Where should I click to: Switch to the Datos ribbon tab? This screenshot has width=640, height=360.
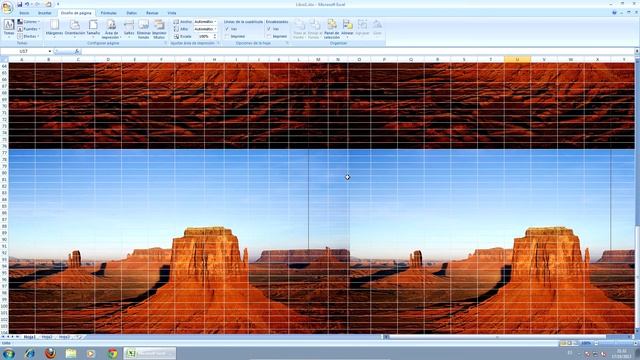(x=131, y=13)
